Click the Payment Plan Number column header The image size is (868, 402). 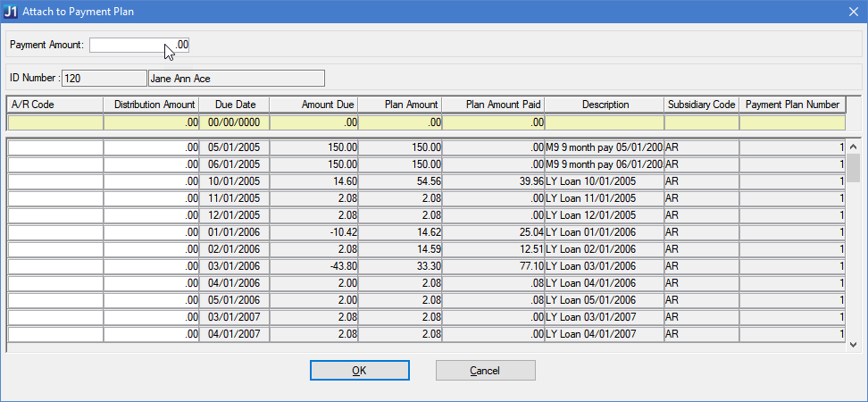792,105
